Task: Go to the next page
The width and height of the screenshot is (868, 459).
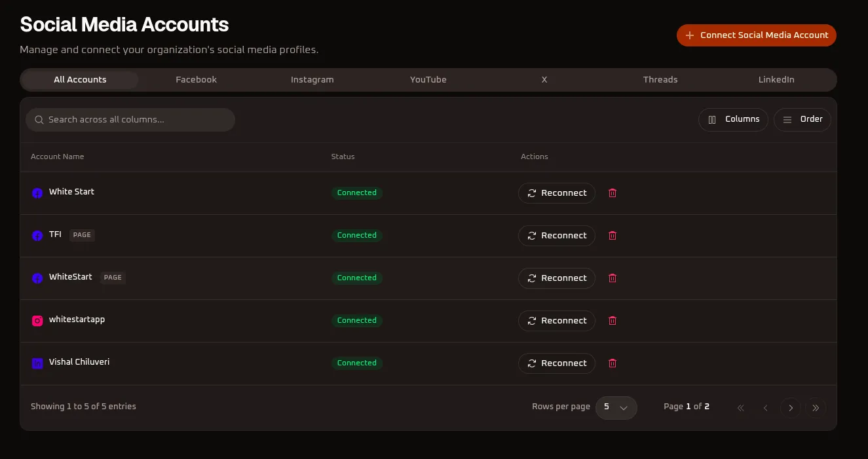Action: [x=791, y=408]
